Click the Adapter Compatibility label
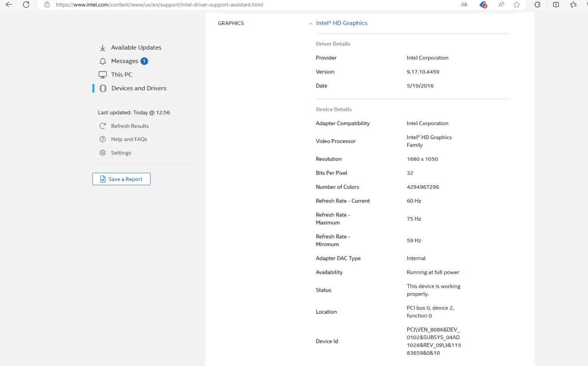Screen dimensions: 588x366 (343, 123)
